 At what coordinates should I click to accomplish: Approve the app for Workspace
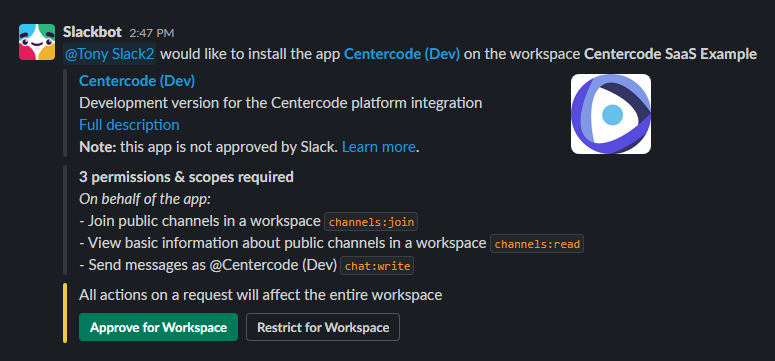point(158,327)
